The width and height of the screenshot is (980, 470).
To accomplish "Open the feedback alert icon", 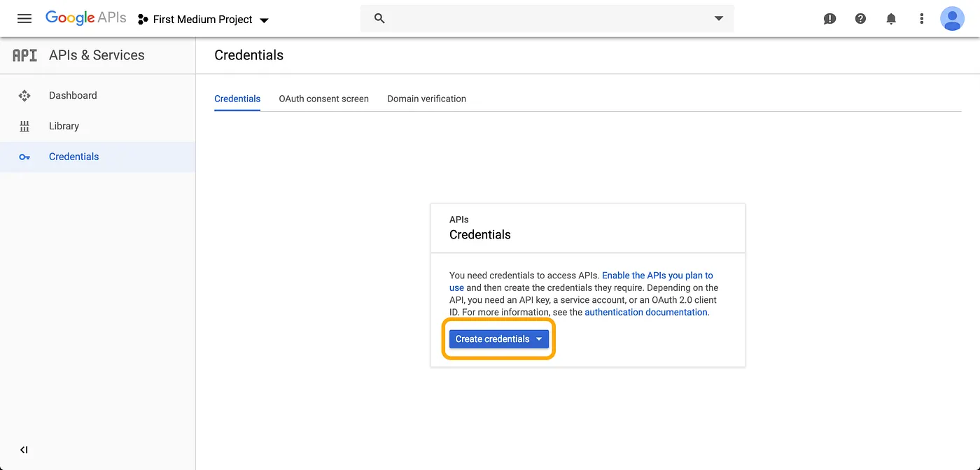I will pos(829,19).
